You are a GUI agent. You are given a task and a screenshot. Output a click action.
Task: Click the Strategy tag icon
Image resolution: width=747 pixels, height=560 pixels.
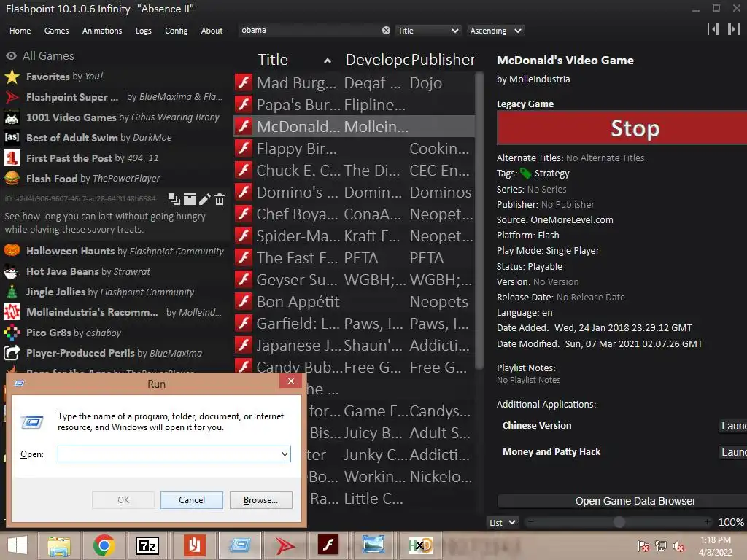click(525, 174)
